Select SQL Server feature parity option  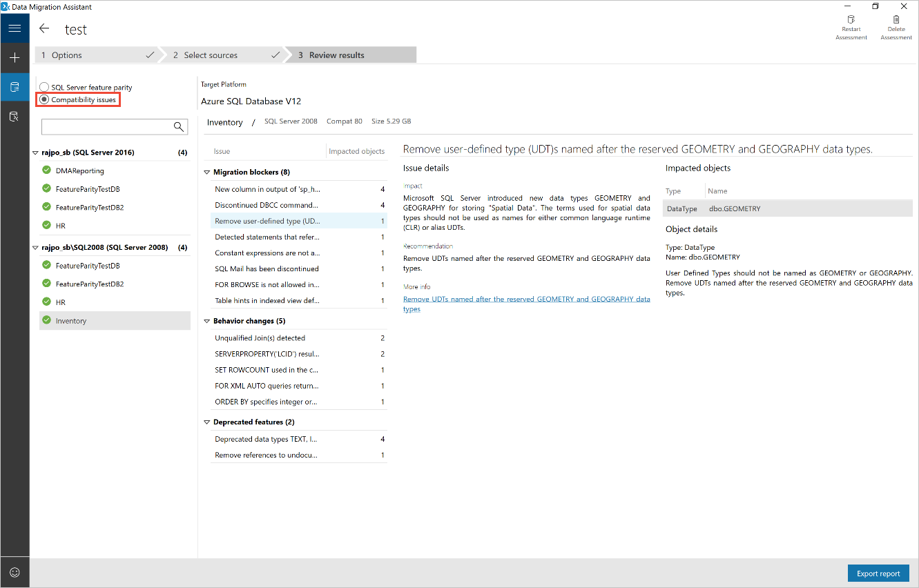[45, 88]
